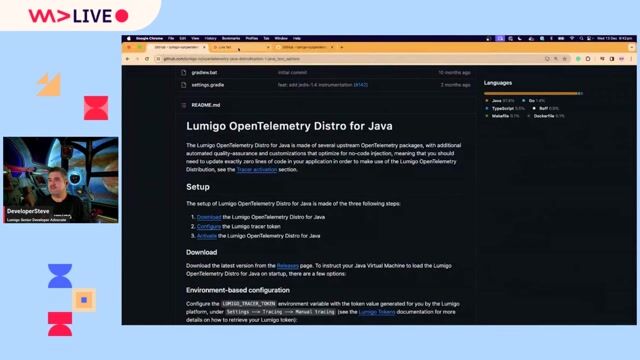Click the Wi-Fi status icon
Viewport: 640px width, 360px height.
tap(572, 38)
